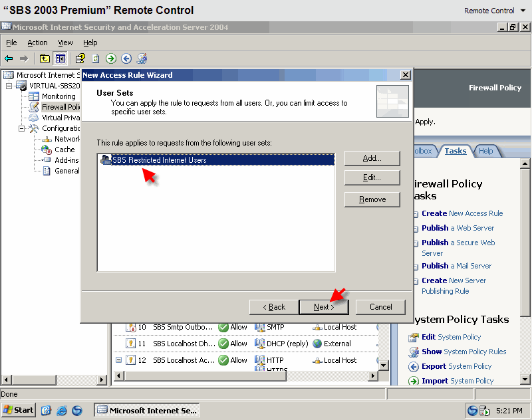This screenshot has height=420, width=532.
Task: Click the Microsoft Internet Se... taskbar button
Action: [x=146, y=410]
